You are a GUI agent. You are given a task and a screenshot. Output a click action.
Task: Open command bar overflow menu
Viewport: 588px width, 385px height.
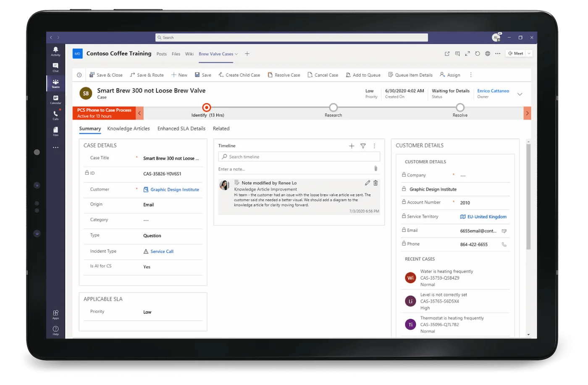click(x=471, y=75)
